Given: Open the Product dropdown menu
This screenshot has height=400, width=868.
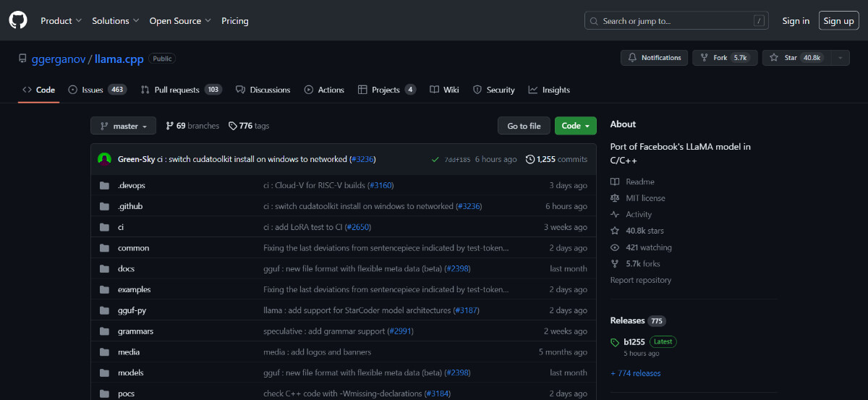Looking at the screenshot, I should point(61,21).
